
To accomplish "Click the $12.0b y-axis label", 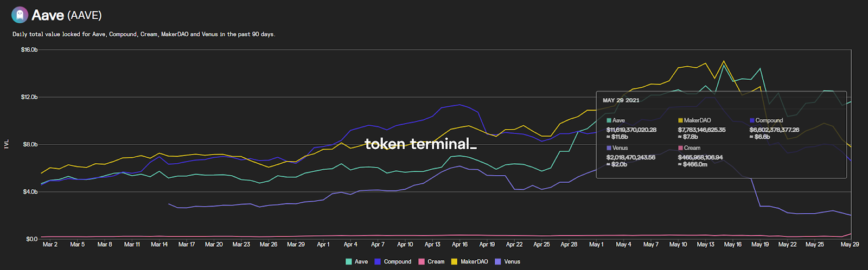I will 29,97.
